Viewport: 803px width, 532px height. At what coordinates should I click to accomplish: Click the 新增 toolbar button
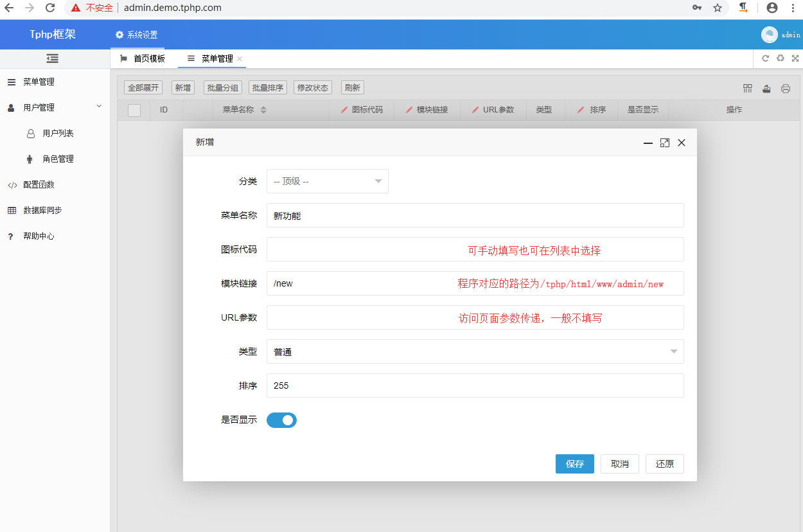182,88
